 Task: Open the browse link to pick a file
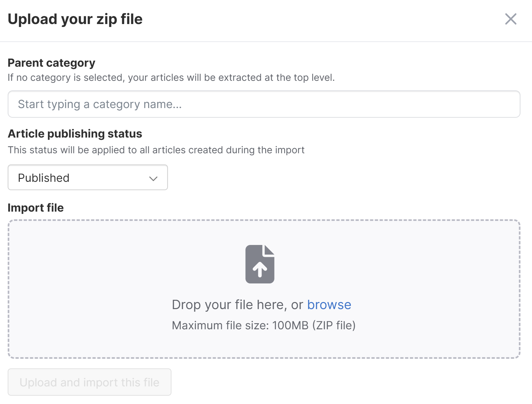coord(329,305)
